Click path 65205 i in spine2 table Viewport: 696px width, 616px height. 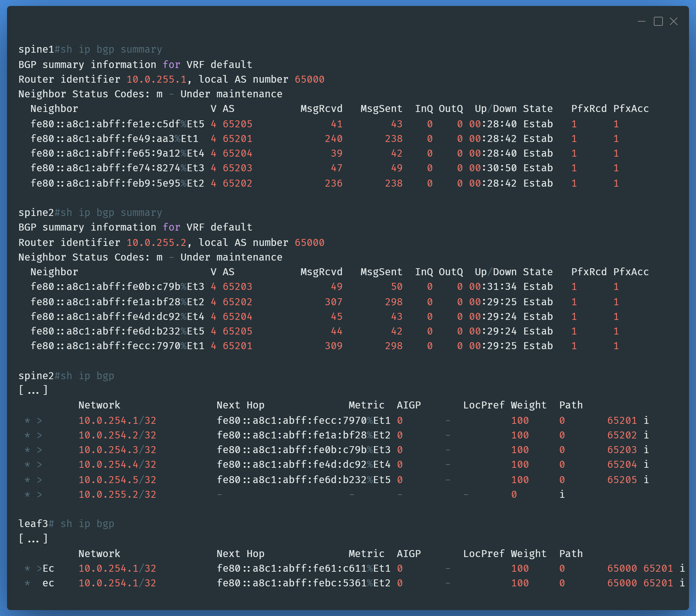[628, 480]
